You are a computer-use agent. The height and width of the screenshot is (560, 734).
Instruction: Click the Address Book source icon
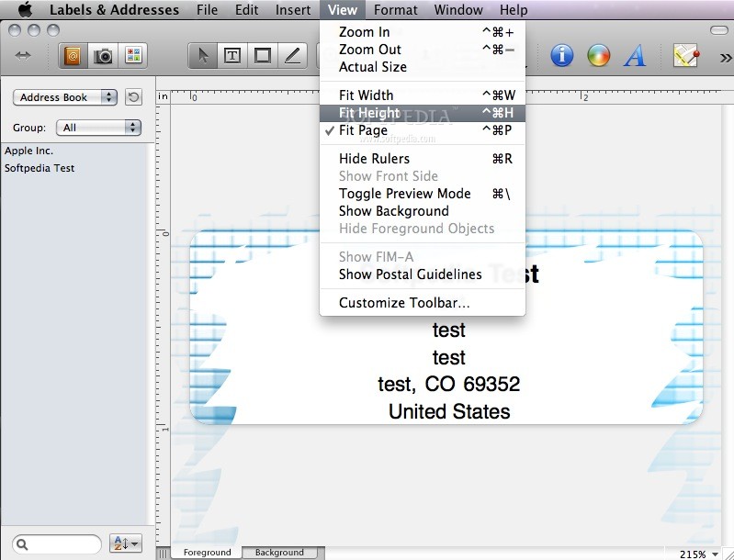point(73,56)
